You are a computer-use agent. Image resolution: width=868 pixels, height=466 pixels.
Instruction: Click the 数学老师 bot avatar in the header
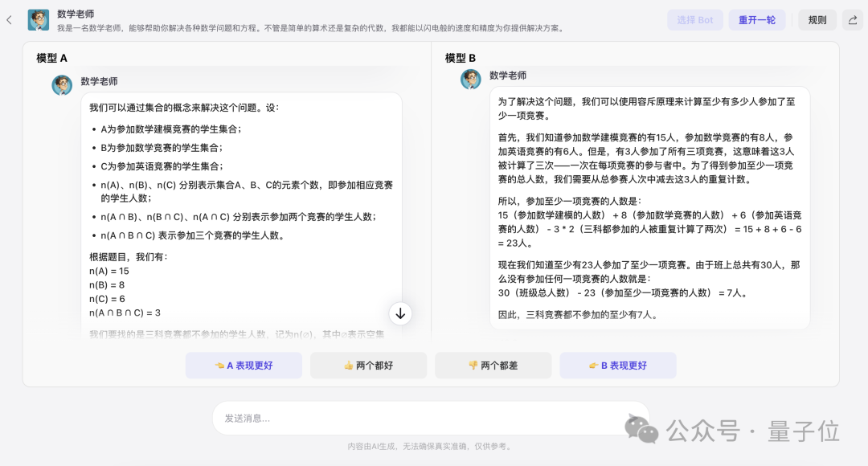[38, 19]
